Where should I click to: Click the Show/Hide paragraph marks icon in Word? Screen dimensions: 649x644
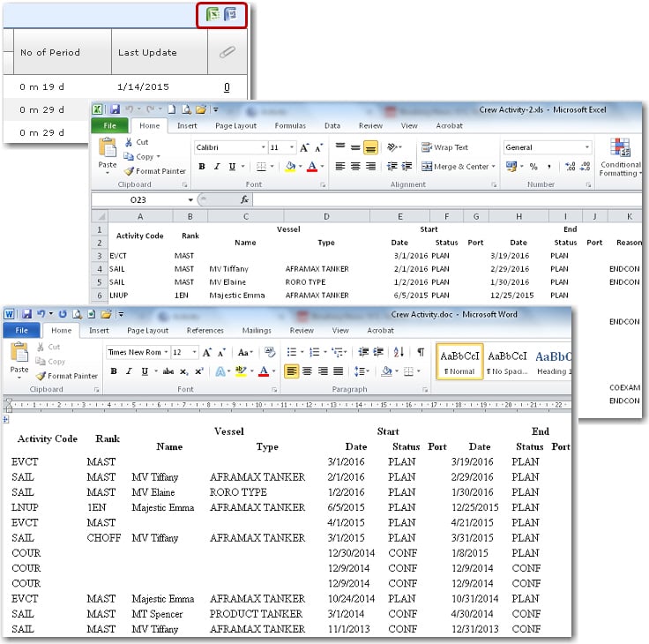[421, 352]
